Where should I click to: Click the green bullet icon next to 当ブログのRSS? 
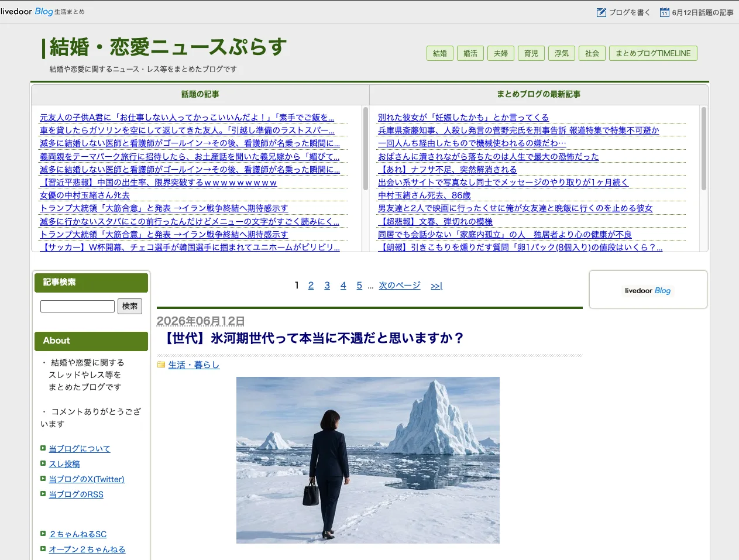point(43,494)
